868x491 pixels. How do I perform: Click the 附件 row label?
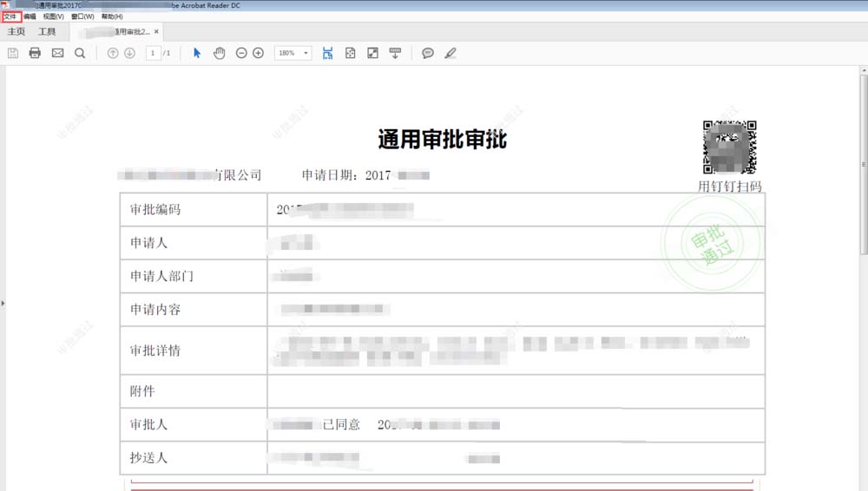142,391
